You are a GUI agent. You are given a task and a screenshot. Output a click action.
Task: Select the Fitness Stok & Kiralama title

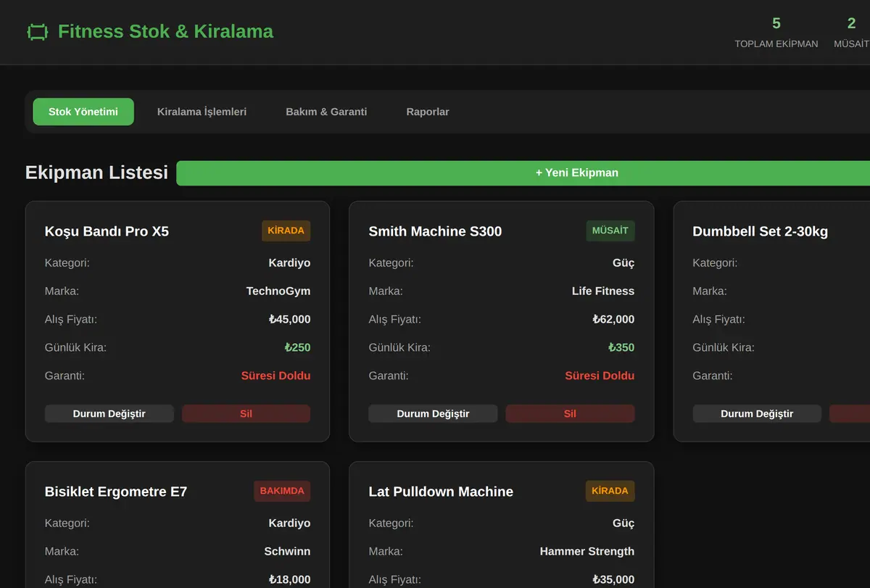165,32
